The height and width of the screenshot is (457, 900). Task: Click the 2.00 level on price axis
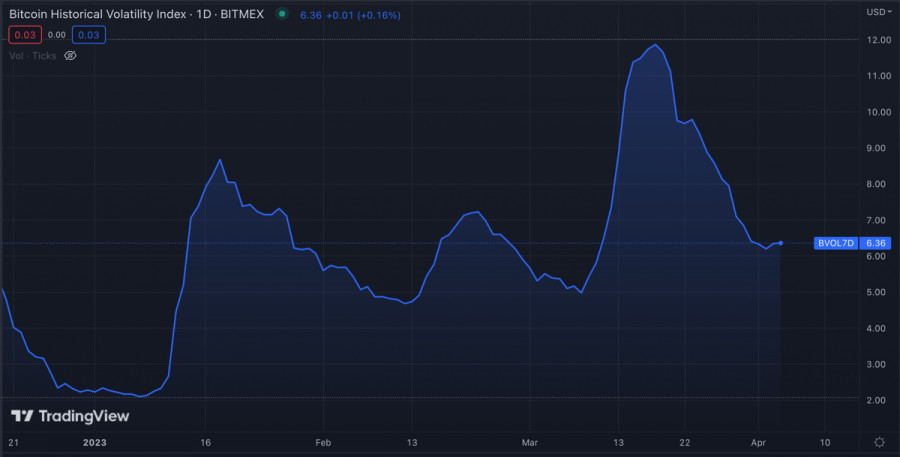tap(877, 400)
